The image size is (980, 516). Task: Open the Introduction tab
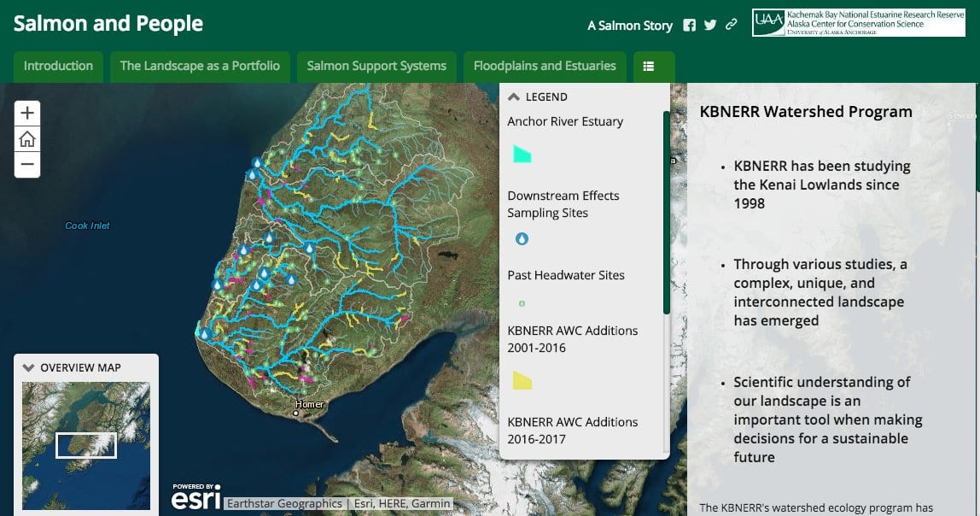pos(58,67)
